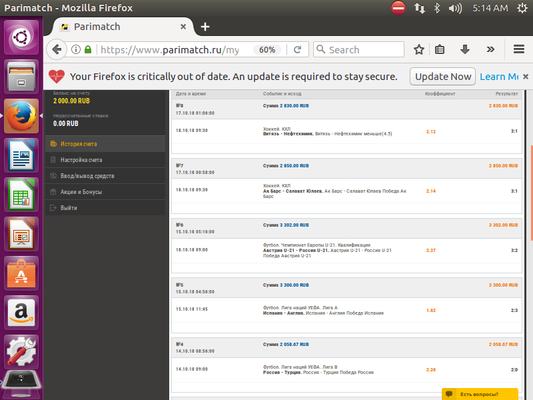Open the bookmarks library icon
The image size is (533, 400).
[x=440, y=50]
